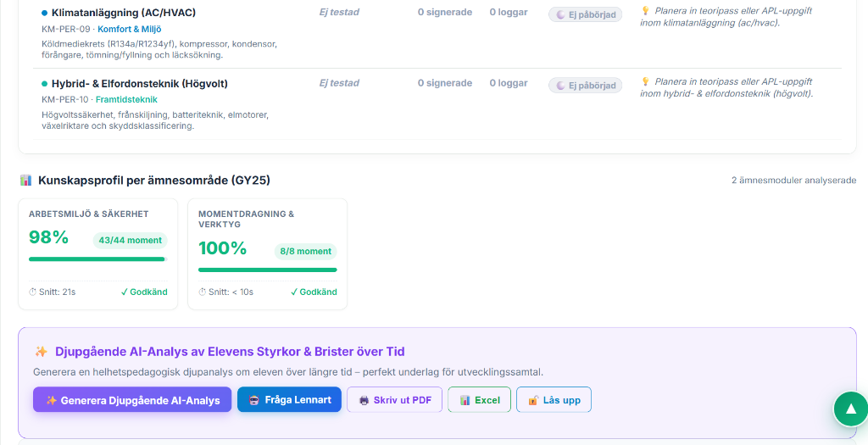Open the Momentdragning & Verktyg card title
This screenshot has height=445, width=868.
pos(247,220)
